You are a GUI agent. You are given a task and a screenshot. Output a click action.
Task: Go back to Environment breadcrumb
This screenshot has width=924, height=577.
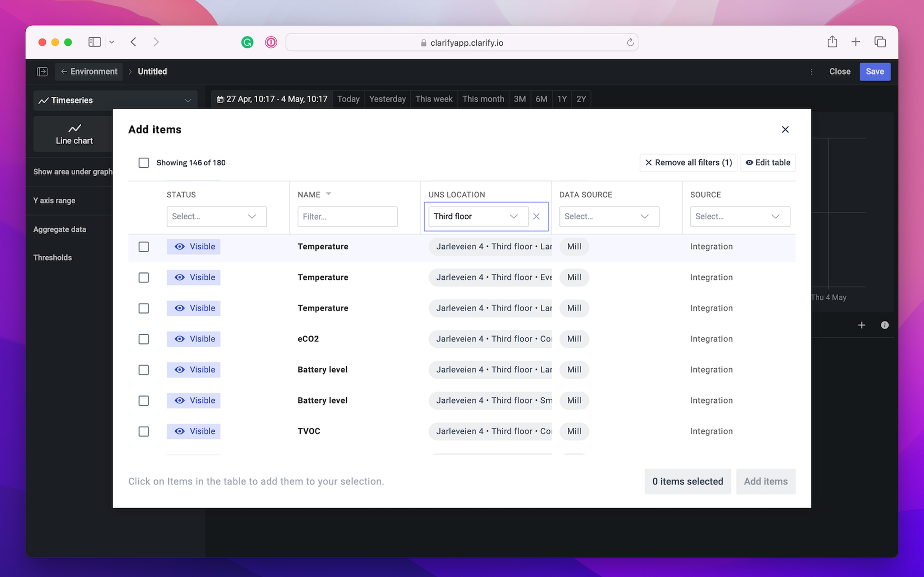click(x=89, y=72)
